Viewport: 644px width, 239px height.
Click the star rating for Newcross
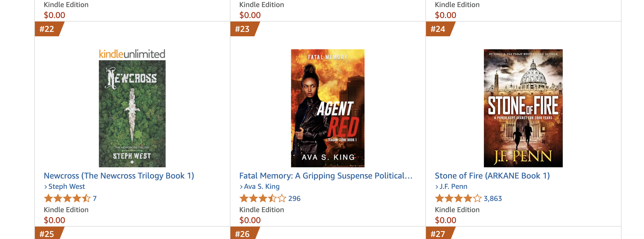tap(67, 198)
